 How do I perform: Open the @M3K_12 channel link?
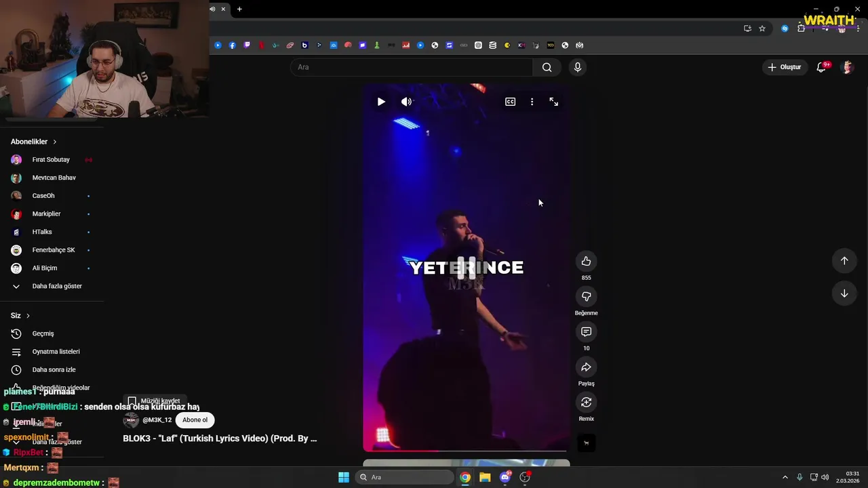157,420
